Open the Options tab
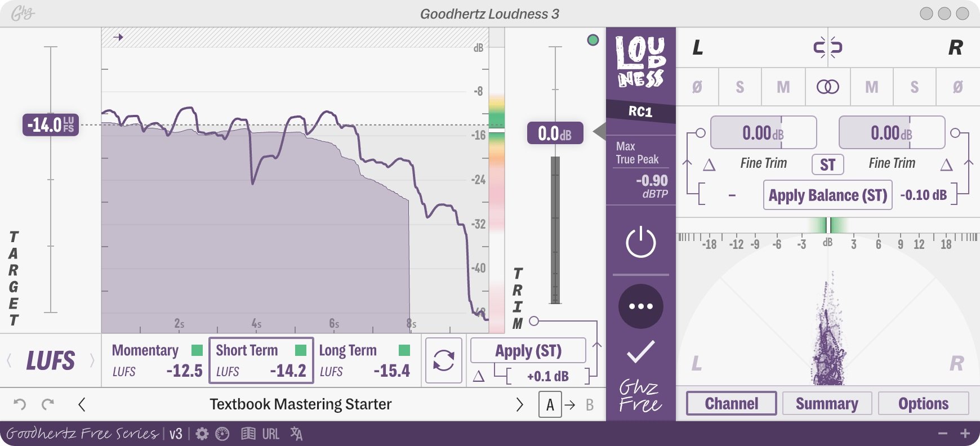The width and height of the screenshot is (980, 446). [x=924, y=403]
